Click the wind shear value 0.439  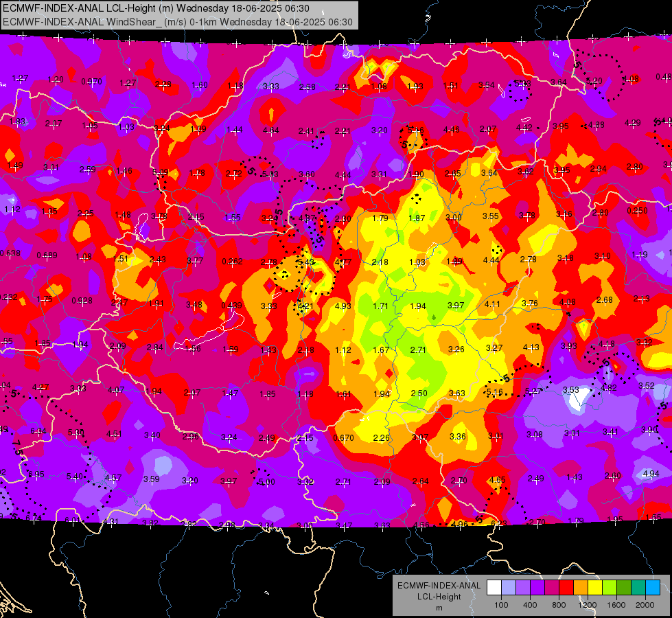click(x=231, y=306)
